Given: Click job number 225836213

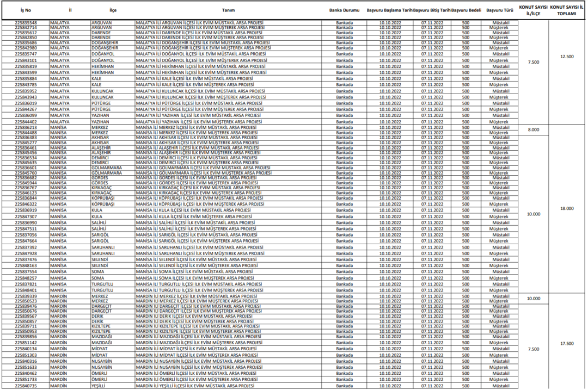Looking at the screenshot, I should click(x=26, y=128).
